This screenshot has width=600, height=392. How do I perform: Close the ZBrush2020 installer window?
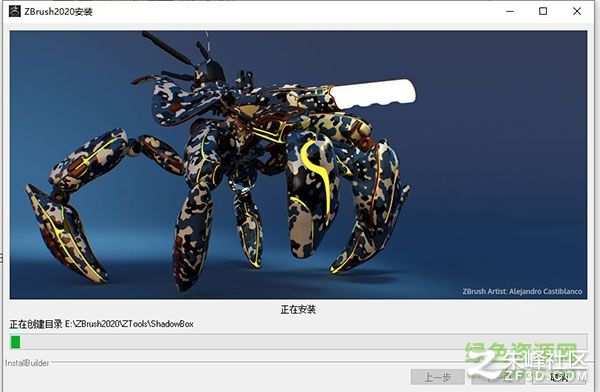(x=577, y=11)
